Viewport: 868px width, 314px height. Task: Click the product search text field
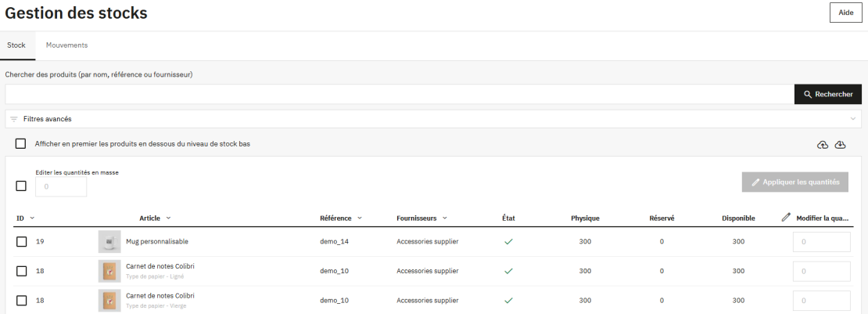tap(399, 94)
